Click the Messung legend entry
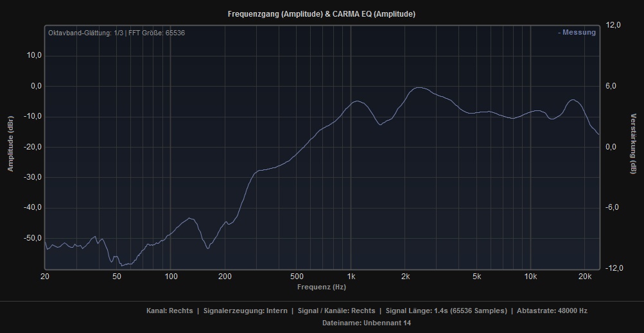The height and width of the screenshot is (333, 644). tap(577, 33)
